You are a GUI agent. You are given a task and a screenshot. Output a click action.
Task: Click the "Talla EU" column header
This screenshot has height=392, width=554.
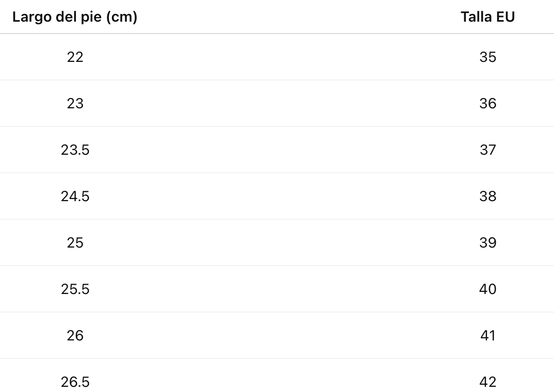[x=487, y=17]
